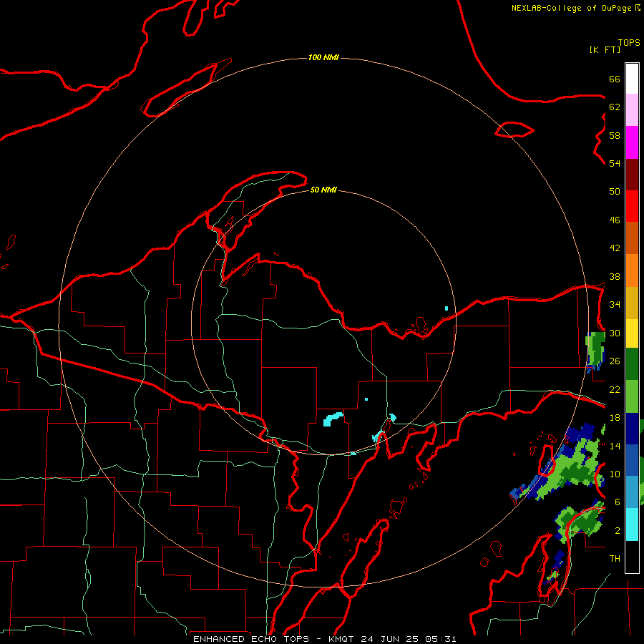Image resolution: width=644 pixels, height=644 pixels.
Task: Click the light blue swatch between 10 and 6
Action: (x=632, y=492)
